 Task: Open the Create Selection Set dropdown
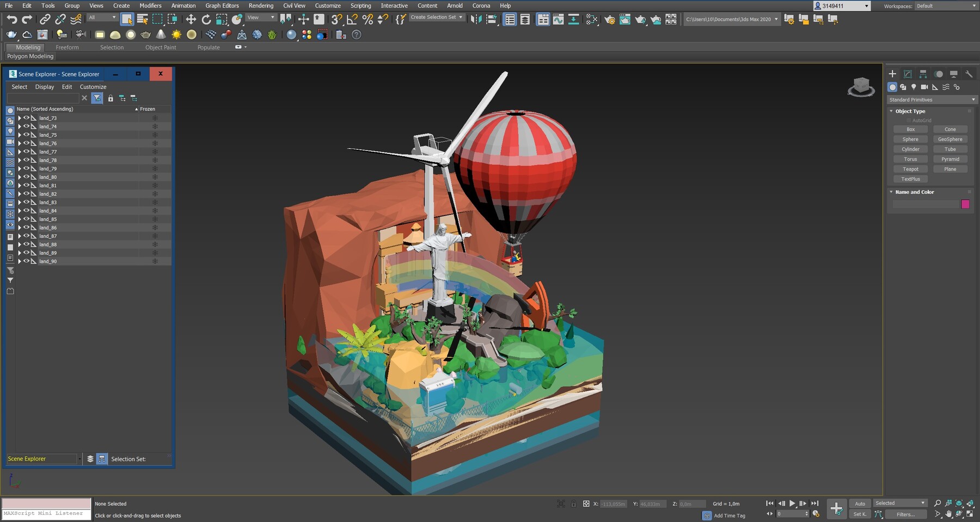point(437,17)
